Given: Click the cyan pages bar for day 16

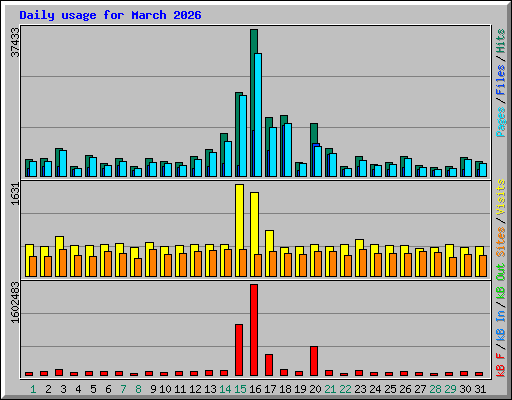Looking at the screenshot, I should tap(258, 115).
